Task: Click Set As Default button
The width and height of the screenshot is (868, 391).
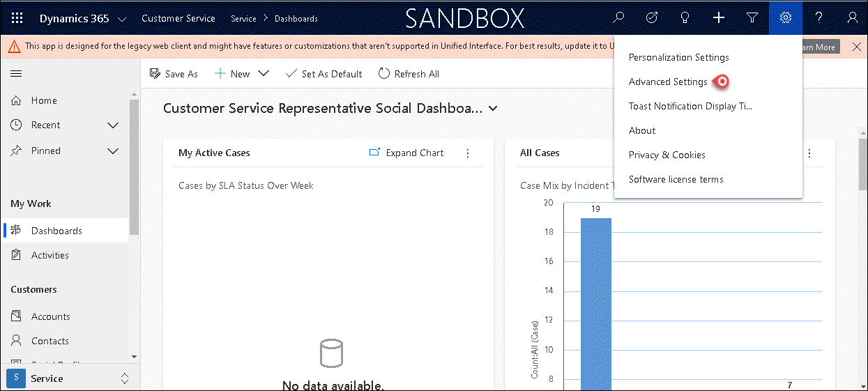Action: pyautogui.click(x=324, y=74)
